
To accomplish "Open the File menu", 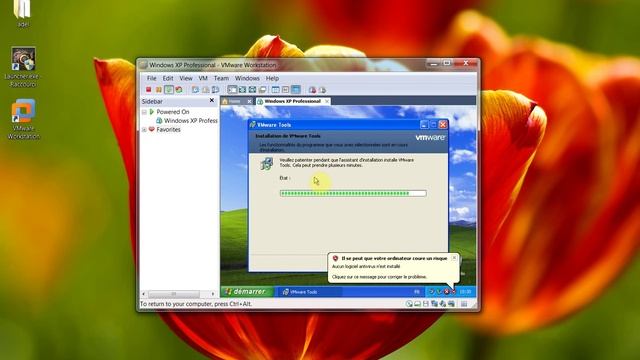I will [151, 78].
